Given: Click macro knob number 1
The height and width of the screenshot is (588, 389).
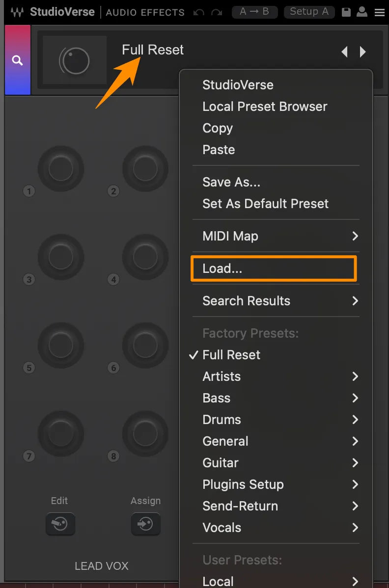Looking at the screenshot, I should 61,169.
